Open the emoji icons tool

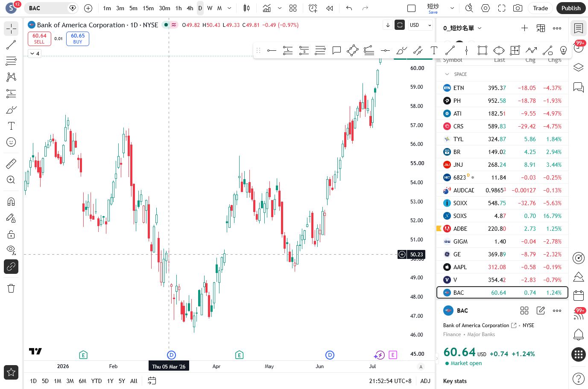(x=11, y=142)
